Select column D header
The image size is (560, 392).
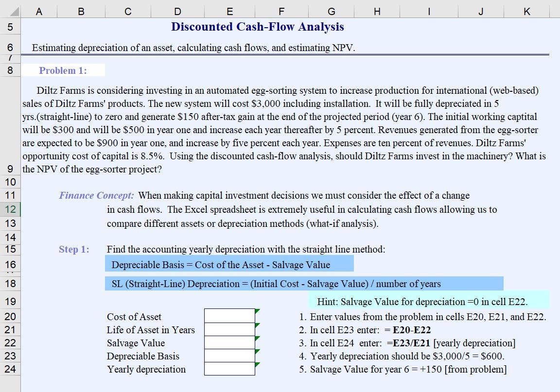(x=177, y=12)
